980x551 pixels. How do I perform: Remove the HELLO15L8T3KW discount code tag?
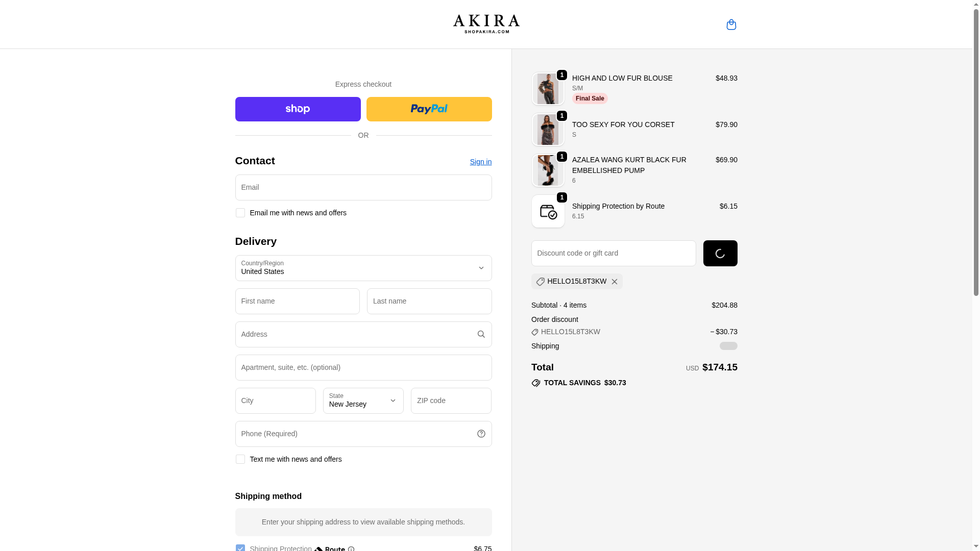[x=615, y=282]
